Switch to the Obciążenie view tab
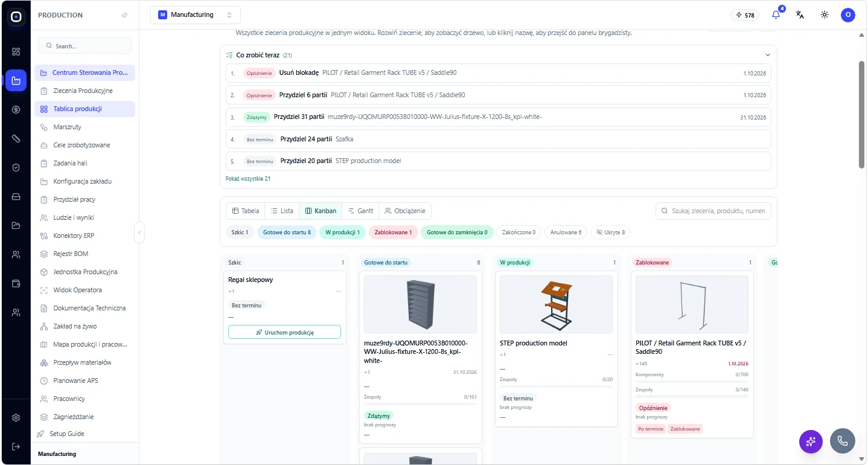The image size is (868, 465). tap(405, 211)
